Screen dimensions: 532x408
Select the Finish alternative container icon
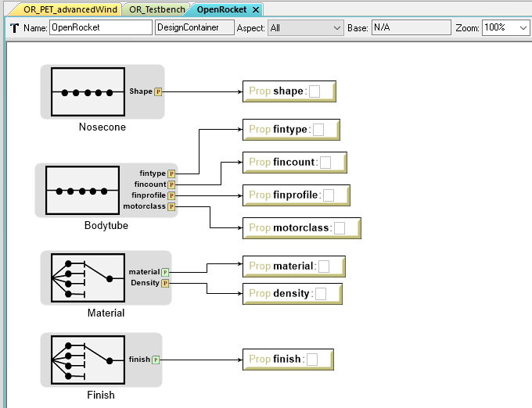pos(88,360)
